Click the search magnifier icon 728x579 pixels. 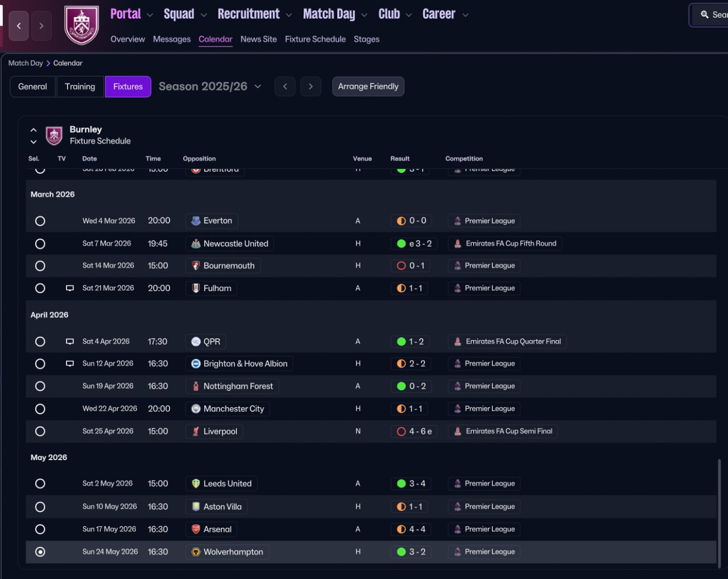tap(705, 15)
